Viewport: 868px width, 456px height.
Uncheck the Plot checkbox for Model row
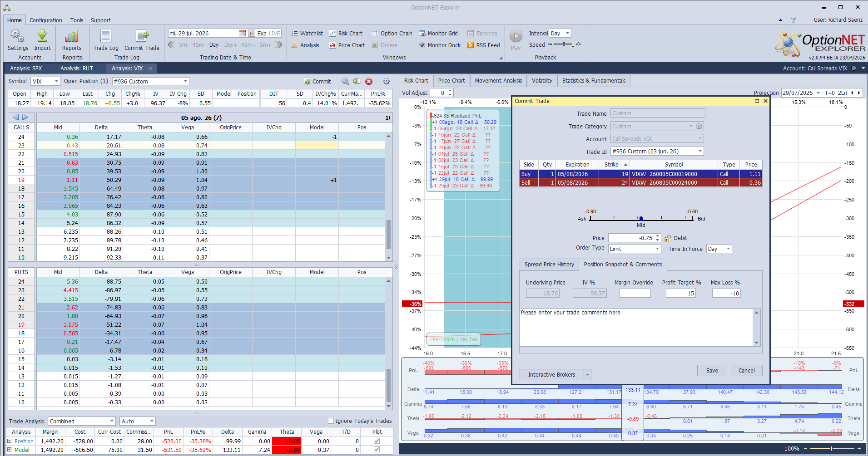pos(377,450)
